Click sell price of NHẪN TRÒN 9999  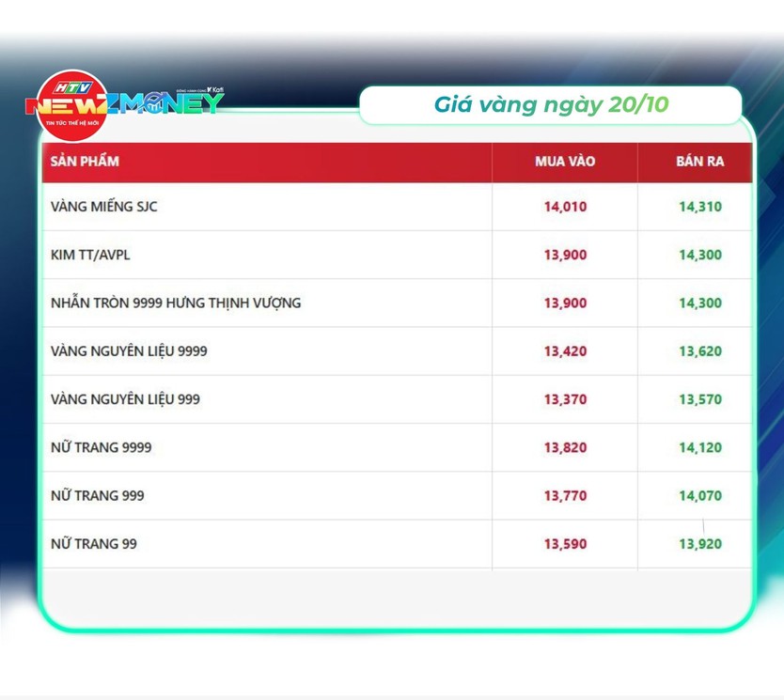tap(700, 303)
